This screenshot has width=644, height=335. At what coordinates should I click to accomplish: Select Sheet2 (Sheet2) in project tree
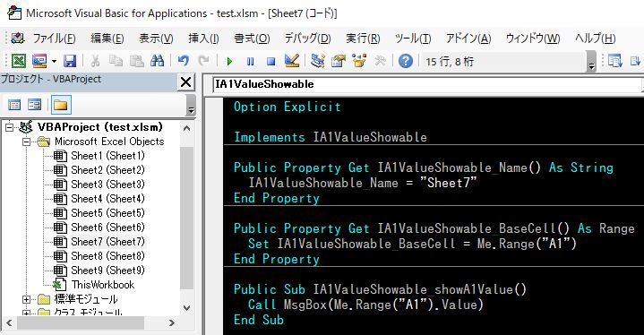(107, 170)
